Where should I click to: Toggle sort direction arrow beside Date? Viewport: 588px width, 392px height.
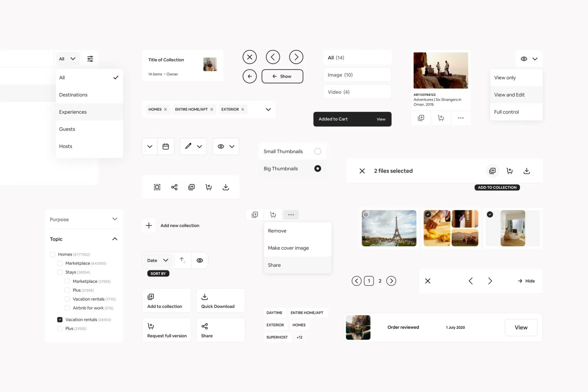183,260
